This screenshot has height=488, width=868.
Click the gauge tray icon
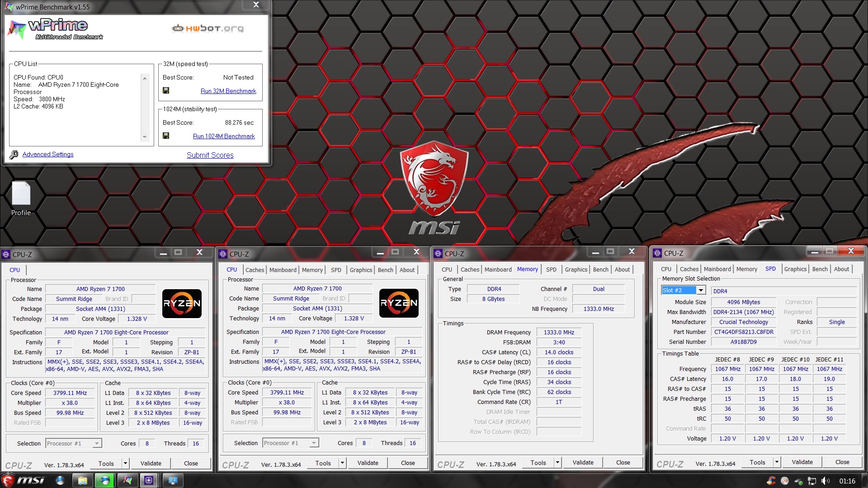click(x=785, y=481)
